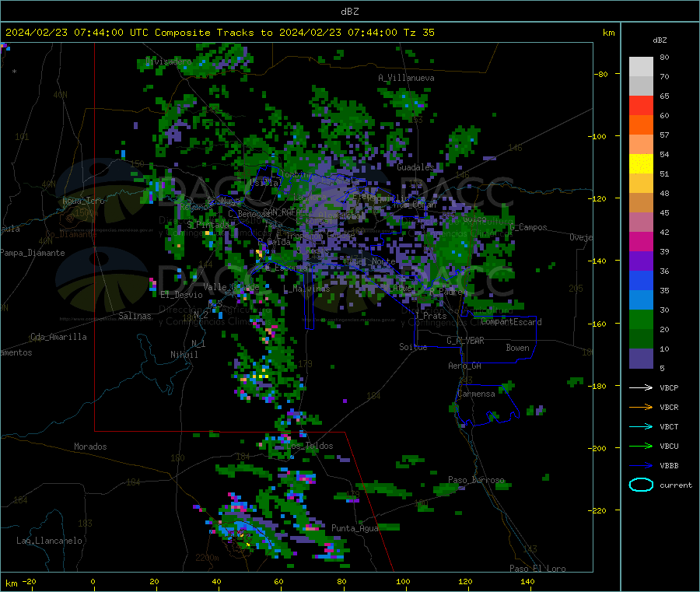700x592 pixels.
Task: Click the 'Guadales' map label
Action: [x=415, y=167]
